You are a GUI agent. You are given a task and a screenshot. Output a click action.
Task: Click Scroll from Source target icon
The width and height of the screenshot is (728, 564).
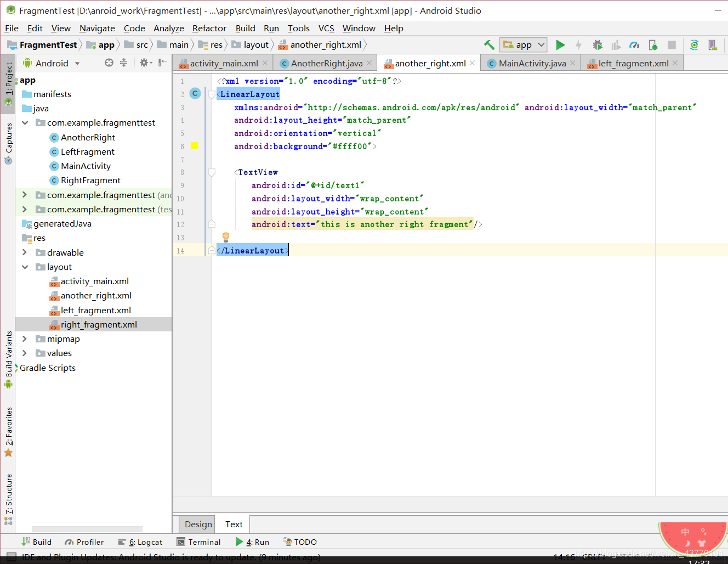click(x=109, y=63)
